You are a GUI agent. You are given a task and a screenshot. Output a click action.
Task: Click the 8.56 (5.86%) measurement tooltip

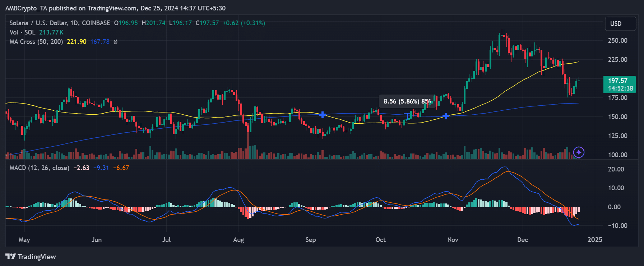[x=407, y=101]
